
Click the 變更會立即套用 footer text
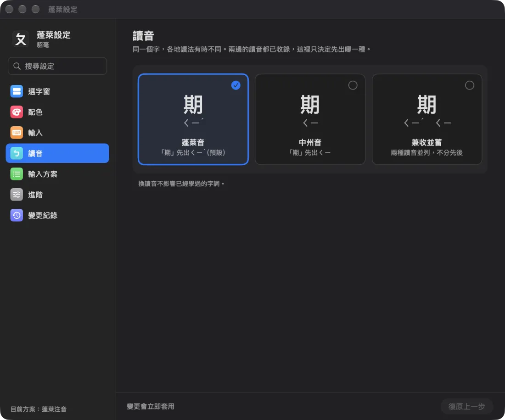click(151, 407)
